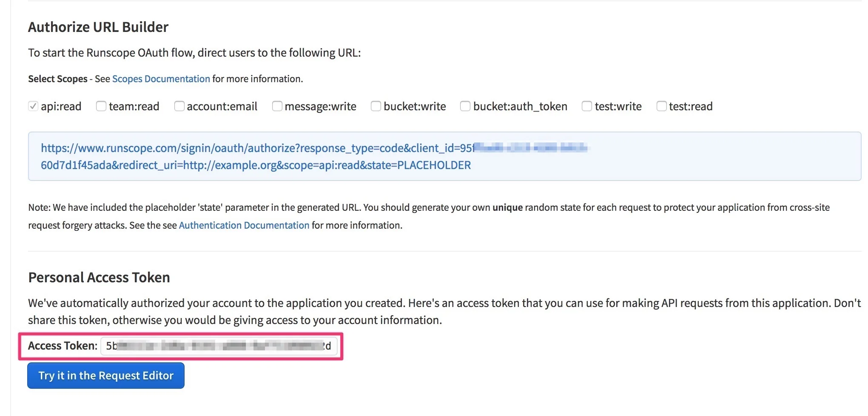868x416 pixels.
Task: Click the 'Access Token:' label
Action: [x=63, y=346]
